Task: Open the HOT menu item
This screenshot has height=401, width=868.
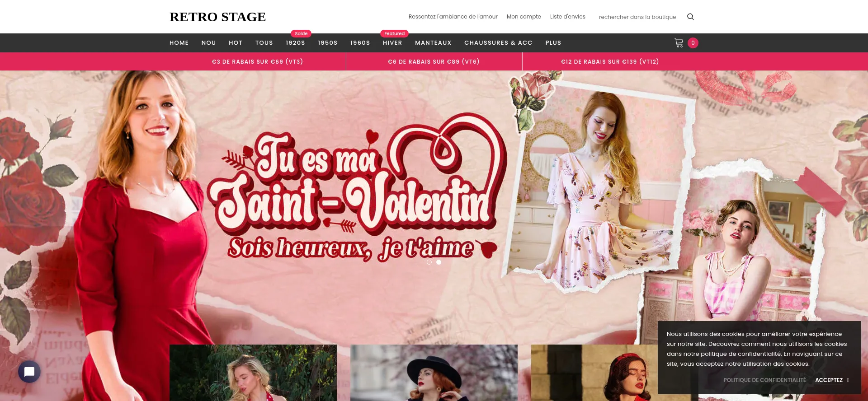Action: click(x=236, y=43)
